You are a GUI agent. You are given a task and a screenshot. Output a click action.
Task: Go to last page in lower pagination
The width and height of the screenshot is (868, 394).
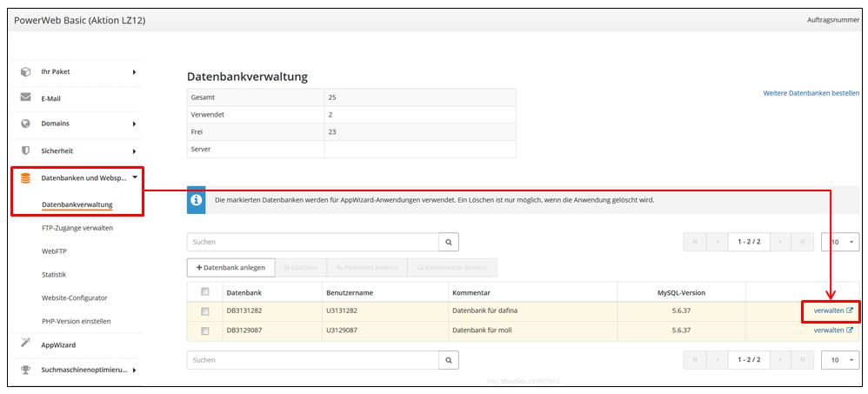(803, 360)
